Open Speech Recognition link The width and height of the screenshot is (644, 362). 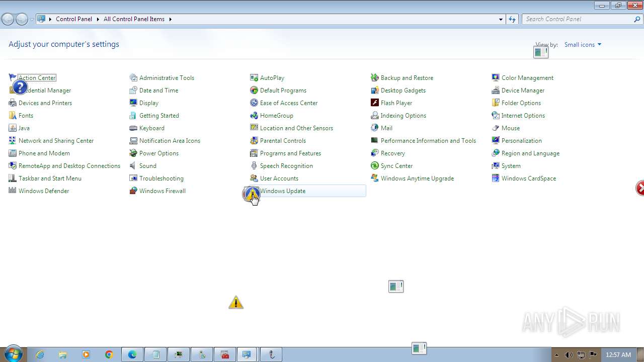click(x=286, y=166)
